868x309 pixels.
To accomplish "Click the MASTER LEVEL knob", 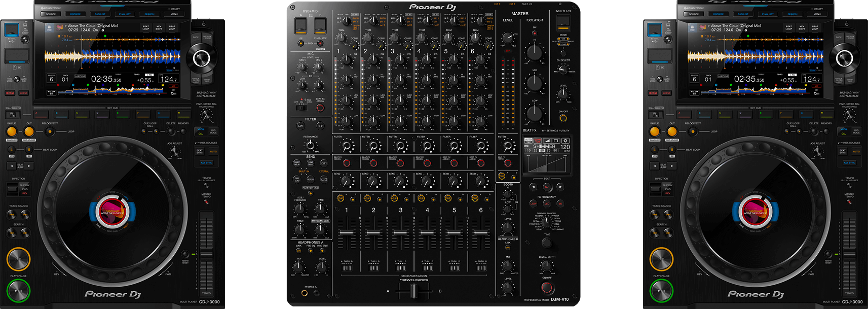I will 508,38.
